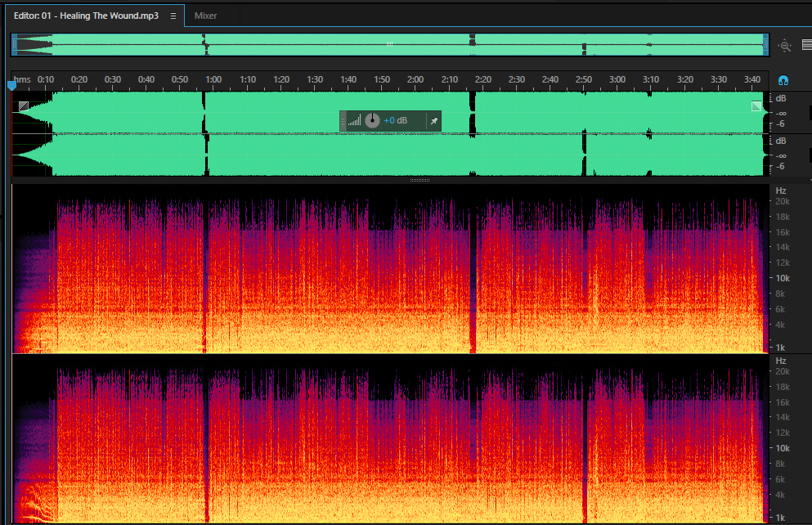Click the 2:00 mark on the time ruler
This screenshot has width=812, height=525.
pyautogui.click(x=415, y=80)
